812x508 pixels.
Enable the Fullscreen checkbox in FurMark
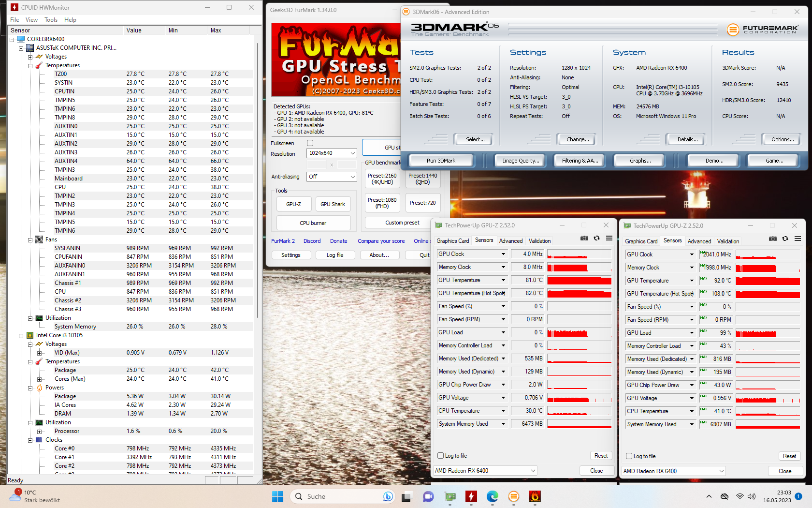pos(310,143)
